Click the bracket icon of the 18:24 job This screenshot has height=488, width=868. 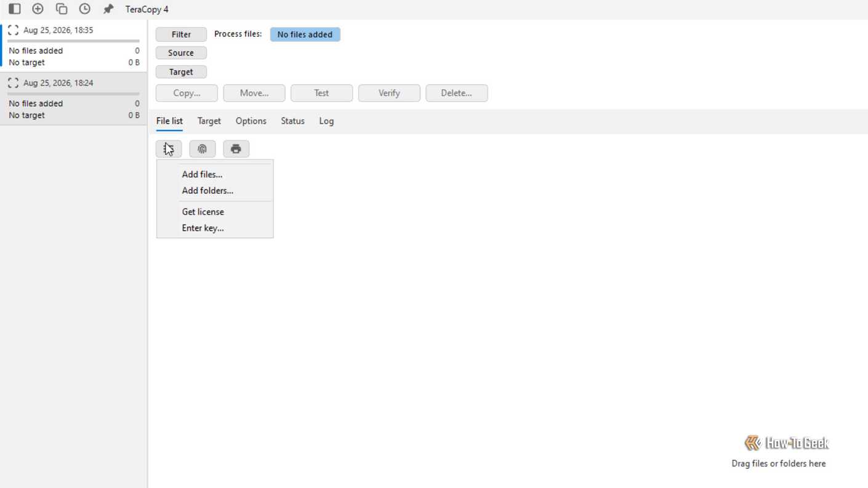pos(13,82)
